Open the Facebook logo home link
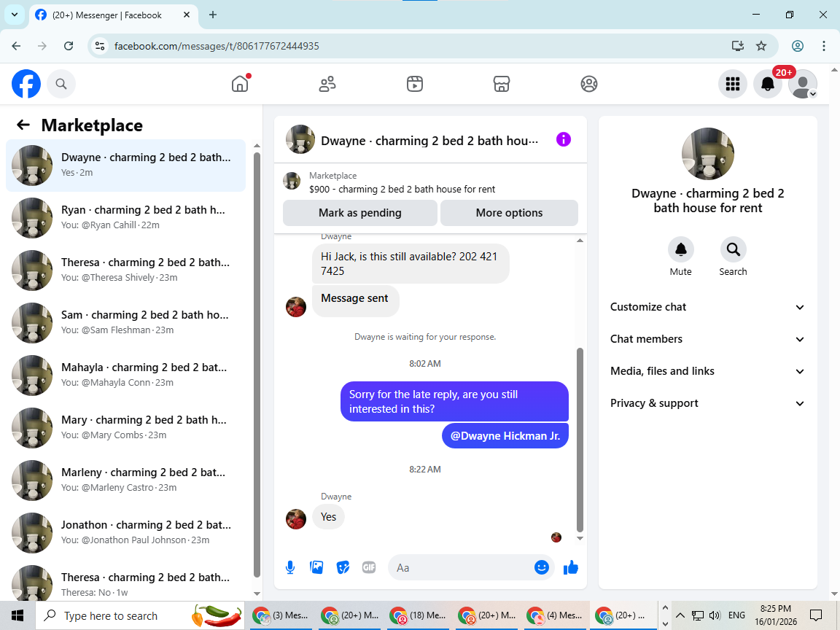 [26, 84]
